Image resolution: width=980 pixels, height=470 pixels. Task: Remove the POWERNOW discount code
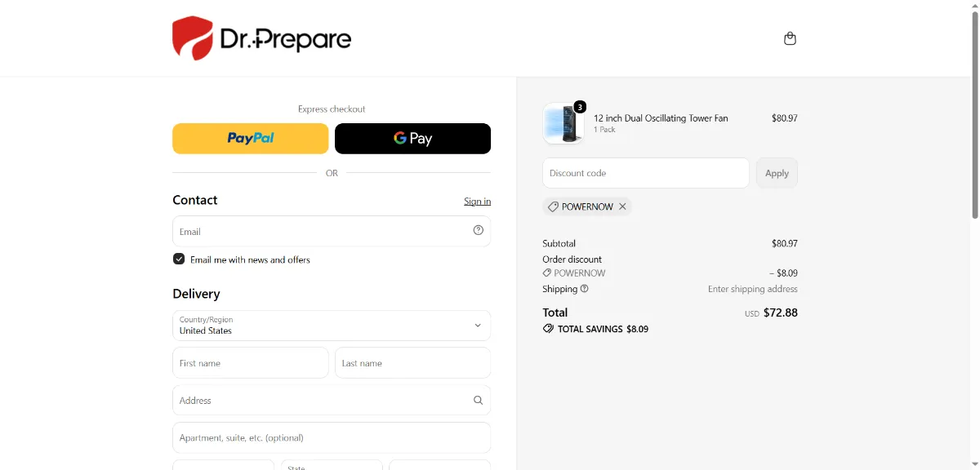tap(622, 206)
